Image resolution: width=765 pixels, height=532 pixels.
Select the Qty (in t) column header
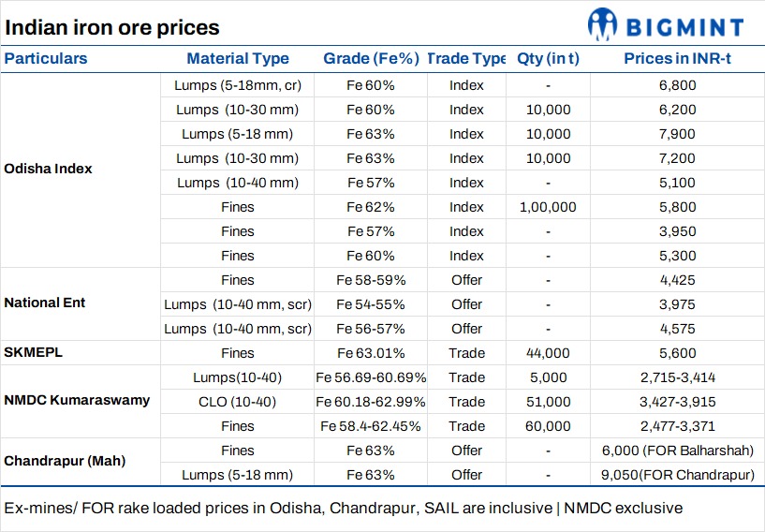click(x=548, y=58)
